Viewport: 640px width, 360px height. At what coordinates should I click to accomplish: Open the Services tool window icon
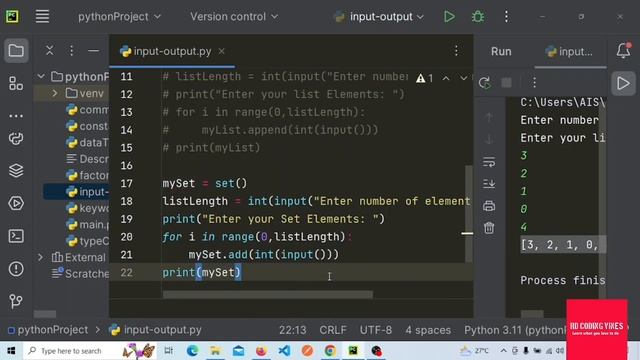[16, 203]
